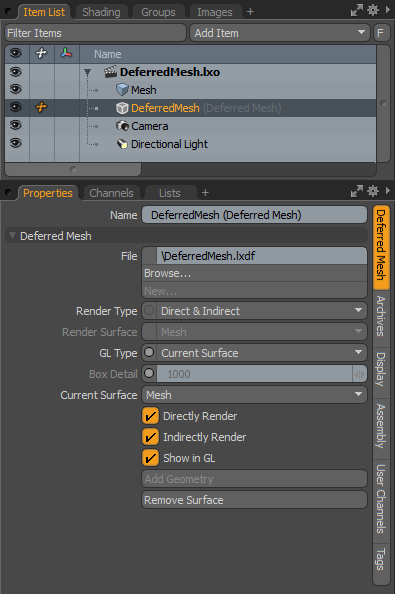Click the Browse... button
This screenshot has width=395, height=594.
point(254,273)
